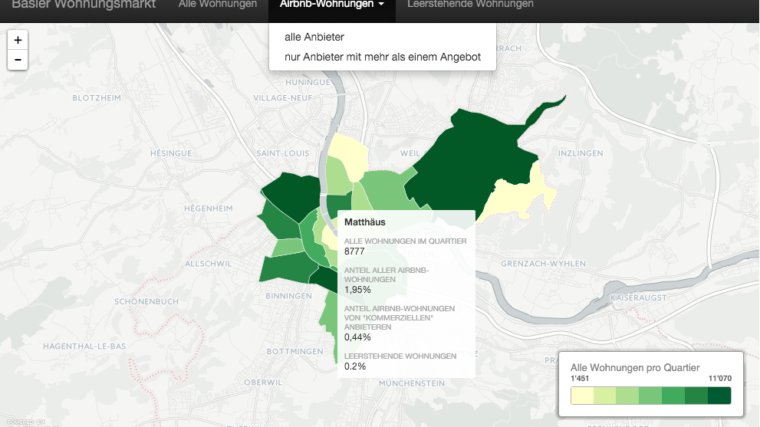Click the lightest yellow legend swatch

(x=582, y=396)
